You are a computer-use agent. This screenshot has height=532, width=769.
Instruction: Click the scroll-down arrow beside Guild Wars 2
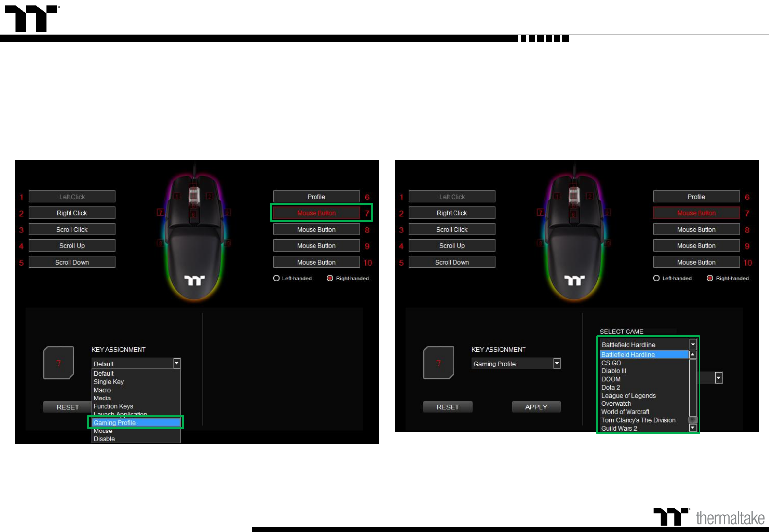coord(693,428)
